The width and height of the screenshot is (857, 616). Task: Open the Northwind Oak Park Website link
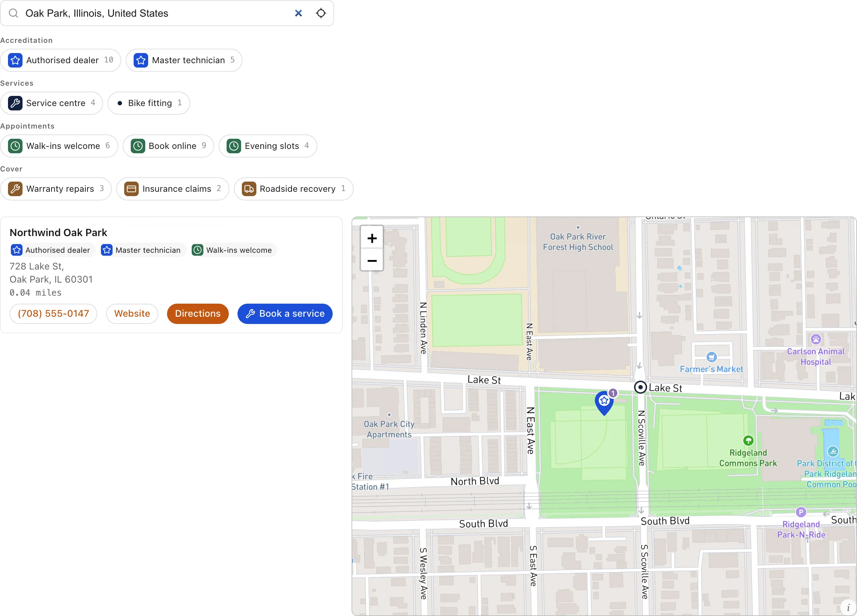pos(132,314)
